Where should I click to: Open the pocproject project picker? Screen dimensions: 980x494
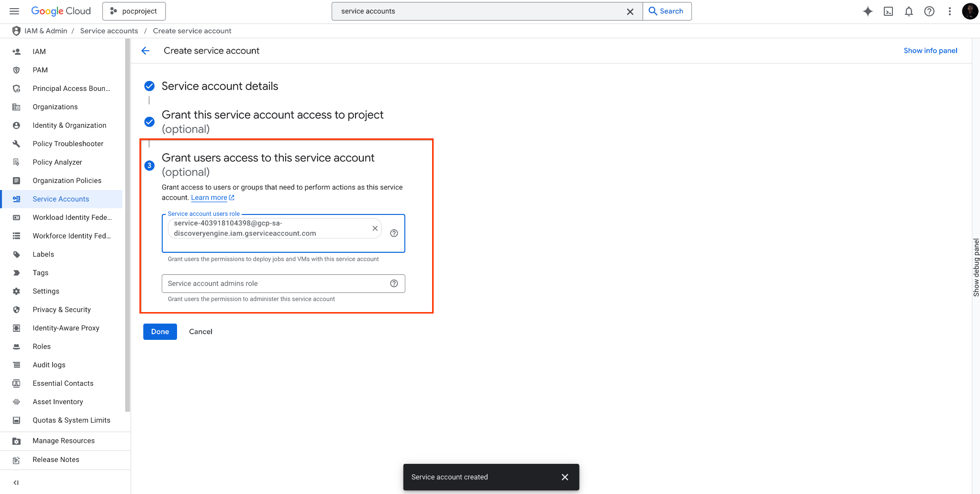[134, 11]
